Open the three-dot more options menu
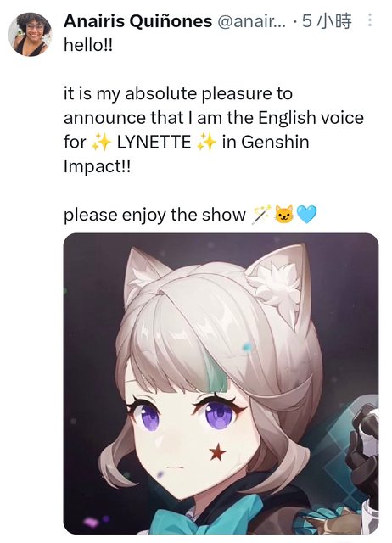The width and height of the screenshot is (392, 543). (370, 20)
